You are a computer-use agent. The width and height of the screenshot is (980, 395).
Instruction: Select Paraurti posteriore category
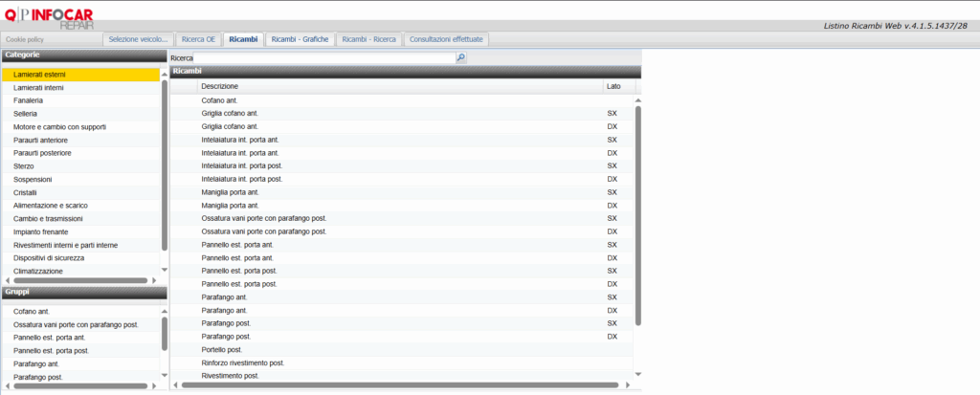[80, 153]
